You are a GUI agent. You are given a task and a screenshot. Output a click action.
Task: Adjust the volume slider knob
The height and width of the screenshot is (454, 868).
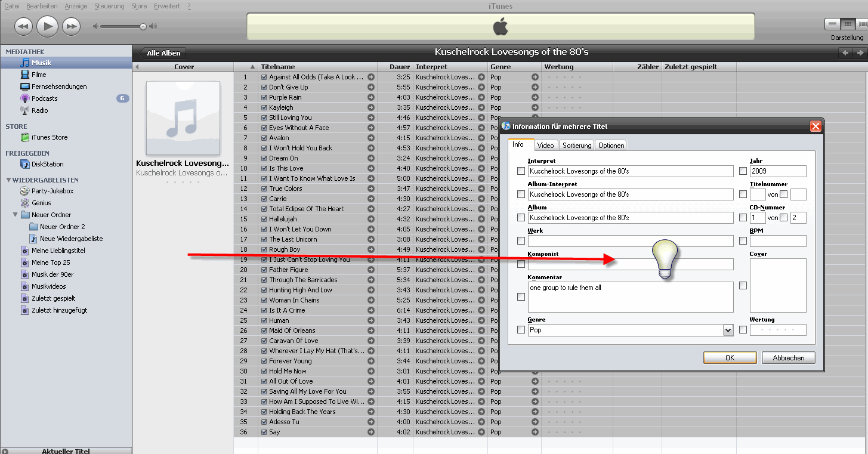click(x=143, y=26)
